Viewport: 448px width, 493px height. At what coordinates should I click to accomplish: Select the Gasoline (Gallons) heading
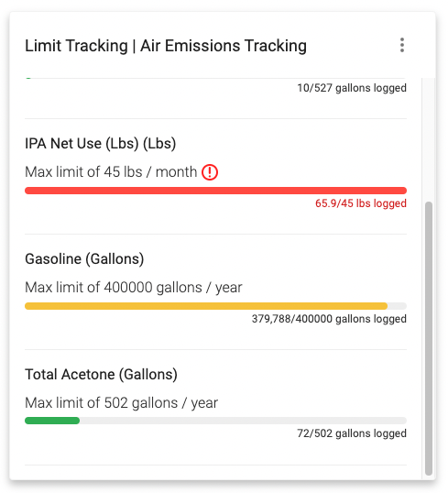click(84, 259)
